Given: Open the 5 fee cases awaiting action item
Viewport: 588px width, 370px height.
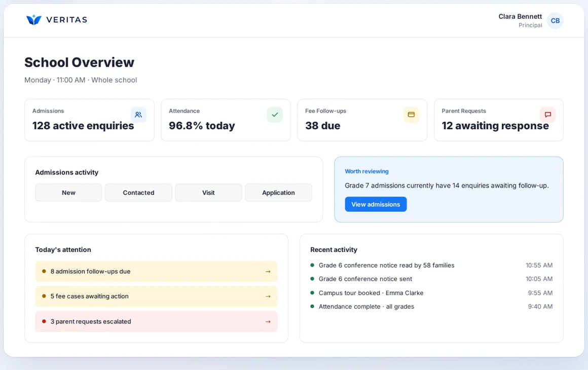Looking at the screenshot, I should tap(156, 297).
